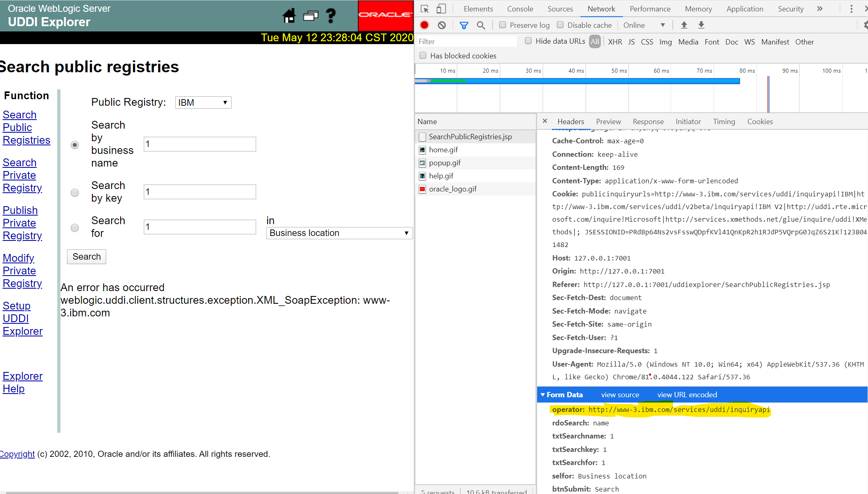This screenshot has height=494, width=868.
Task: Check Has blocked cookies option
Action: [423, 56]
